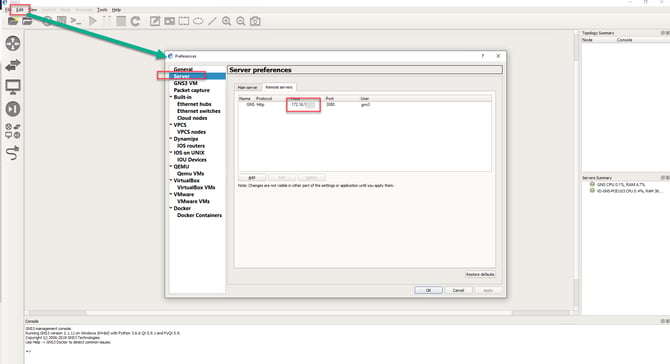
Task: Open the Help menu
Action: tap(116, 9)
